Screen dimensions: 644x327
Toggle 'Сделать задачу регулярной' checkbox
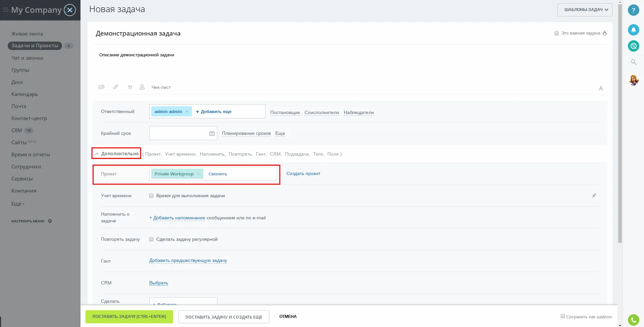(151, 239)
